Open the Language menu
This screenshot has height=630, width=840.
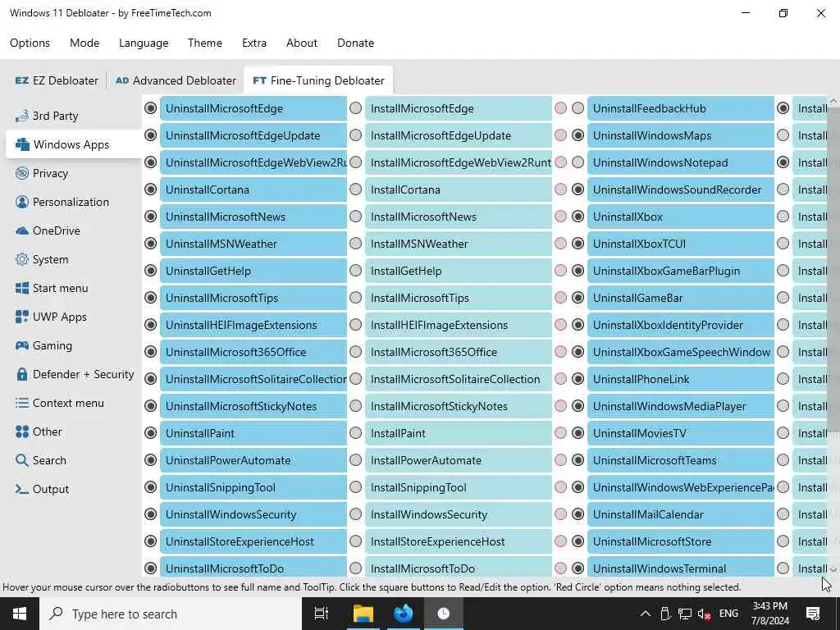[144, 43]
